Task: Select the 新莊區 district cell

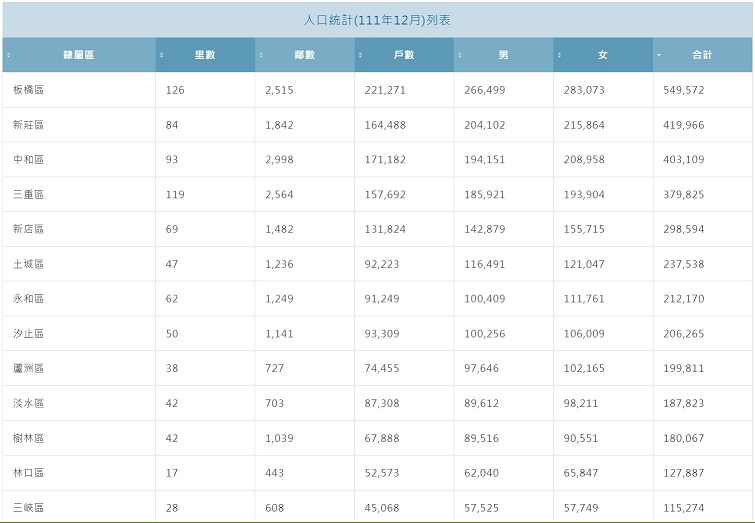Action: pyautogui.click(x=29, y=125)
